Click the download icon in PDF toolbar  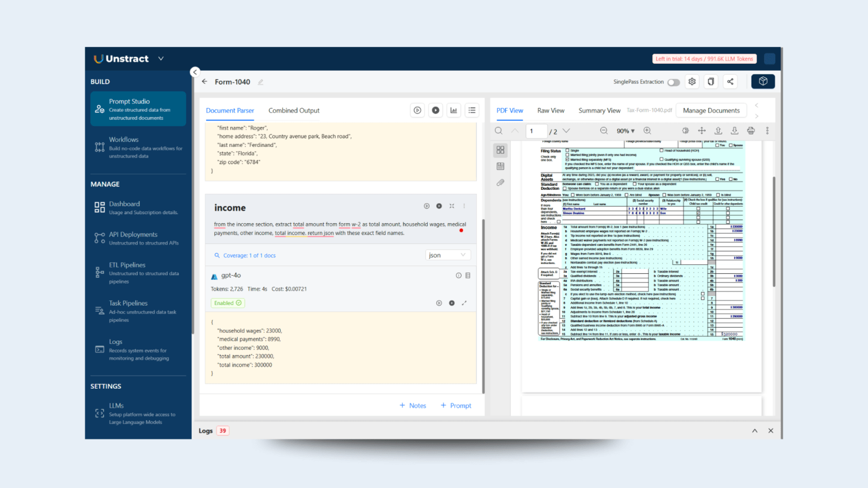[735, 130]
